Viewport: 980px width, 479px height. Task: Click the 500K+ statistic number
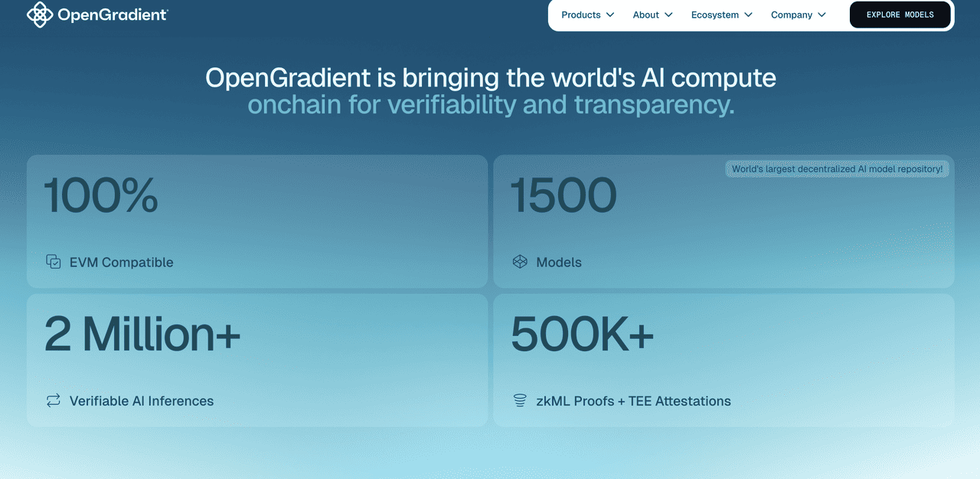(x=582, y=334)
